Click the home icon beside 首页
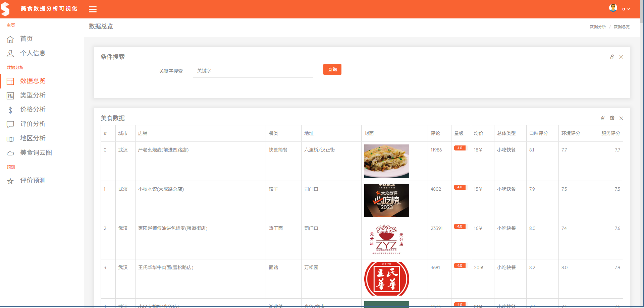 point(10,40)
